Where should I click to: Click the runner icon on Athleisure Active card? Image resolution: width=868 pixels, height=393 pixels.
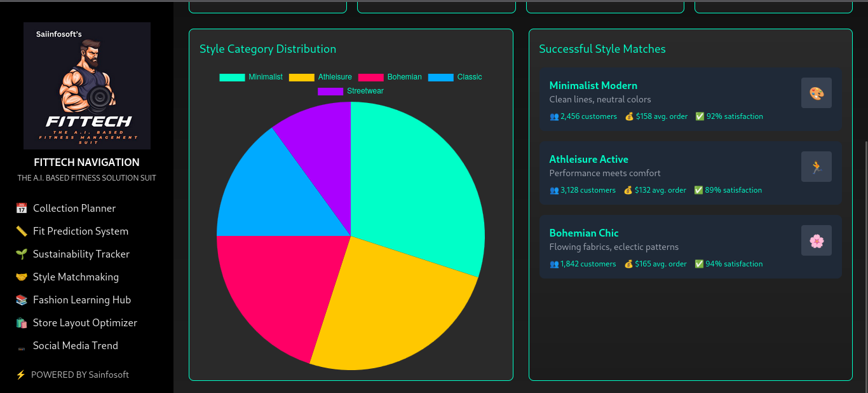816,167
